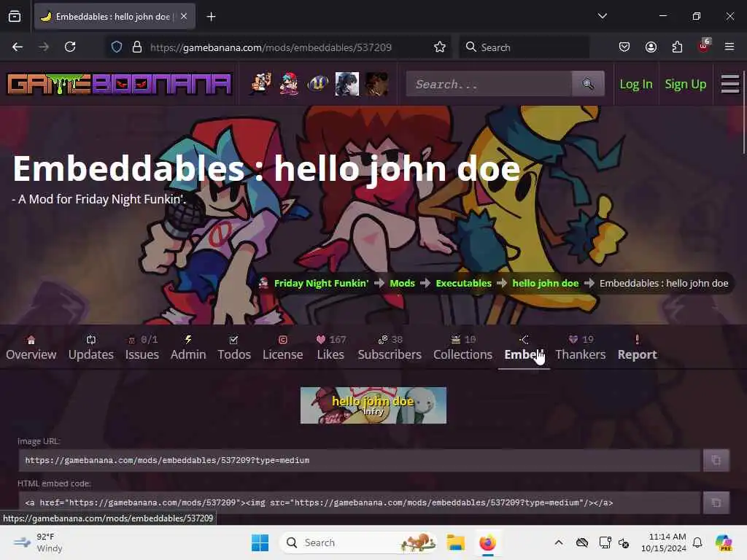
Task: Open the first game icon after the GameBanana logo
Action: coord(260,85)
